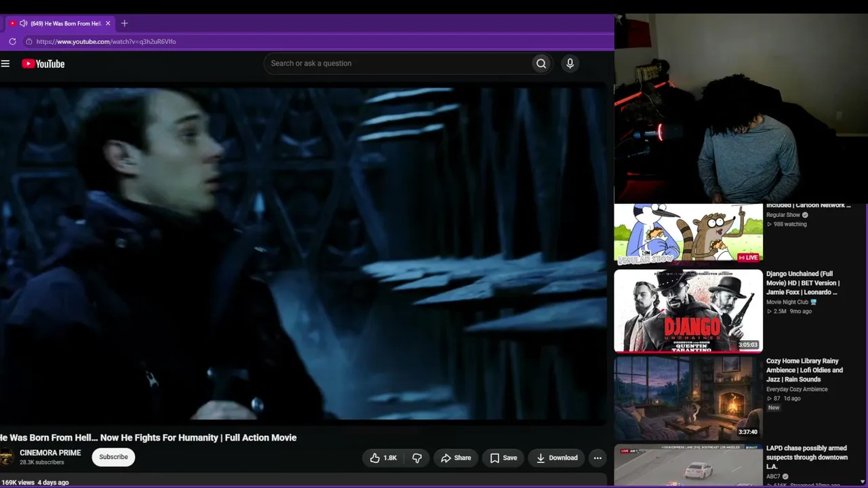Focus the browser address bar URL
Viewport: 868px width, 488px height.
pyautogui.click(x=106, y=41)
